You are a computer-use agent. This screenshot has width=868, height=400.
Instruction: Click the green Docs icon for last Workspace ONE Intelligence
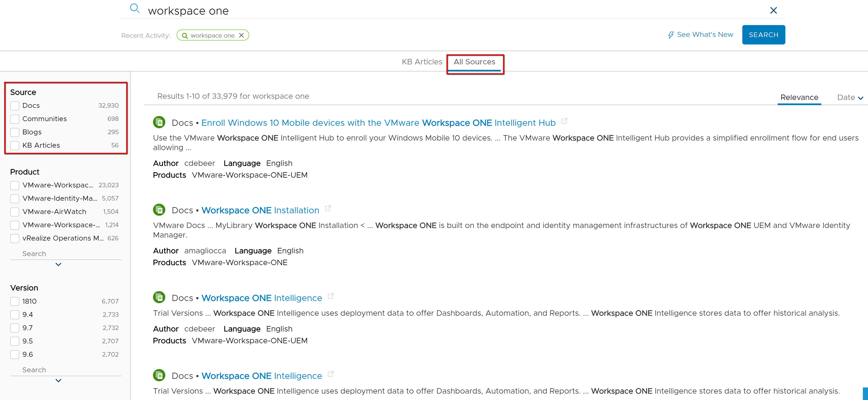pyautogui.click(x=159, y=375)
